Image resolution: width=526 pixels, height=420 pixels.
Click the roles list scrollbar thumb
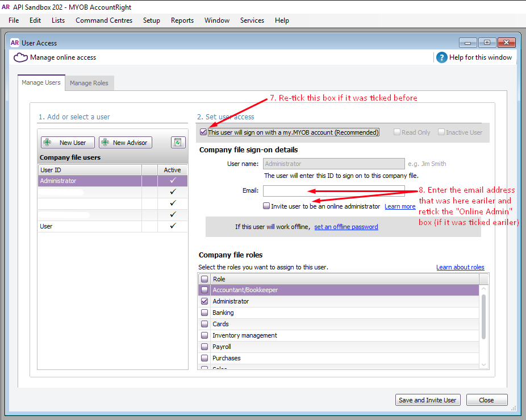(x=484, y=317)
